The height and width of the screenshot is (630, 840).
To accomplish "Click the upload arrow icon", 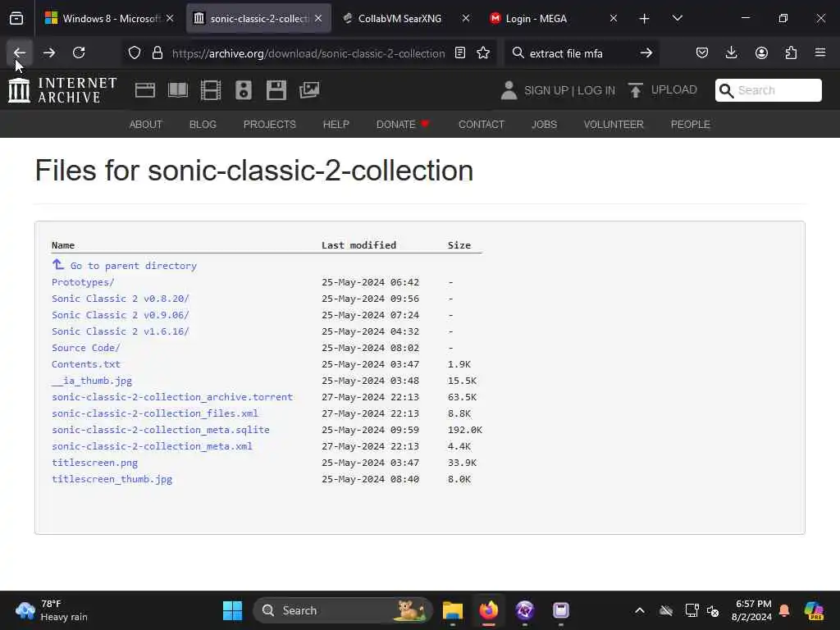I will tap(636, 90).
